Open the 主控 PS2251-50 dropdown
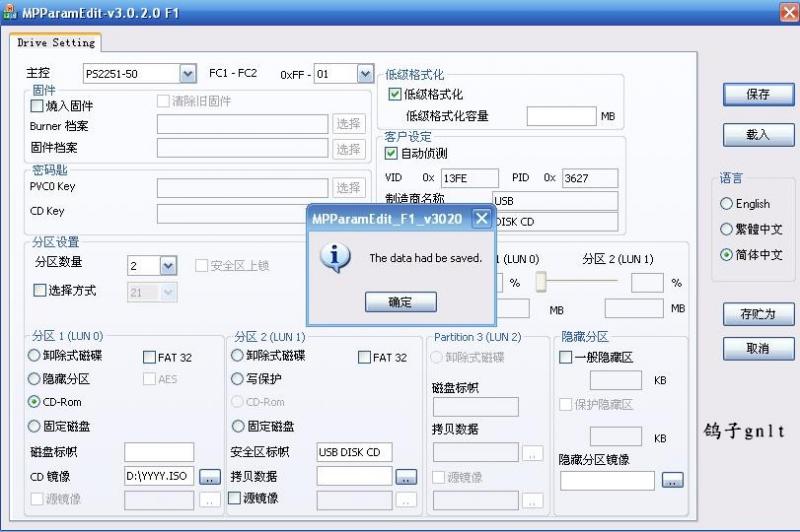Screen dimensions: 800x532 pos(187,74)
